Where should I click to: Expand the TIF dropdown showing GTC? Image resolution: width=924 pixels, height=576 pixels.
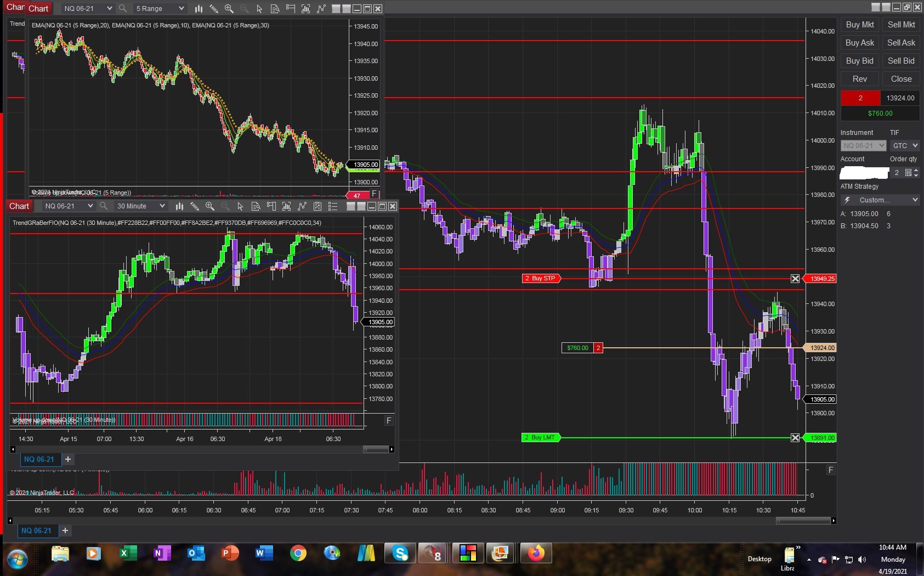click(905, 145)
